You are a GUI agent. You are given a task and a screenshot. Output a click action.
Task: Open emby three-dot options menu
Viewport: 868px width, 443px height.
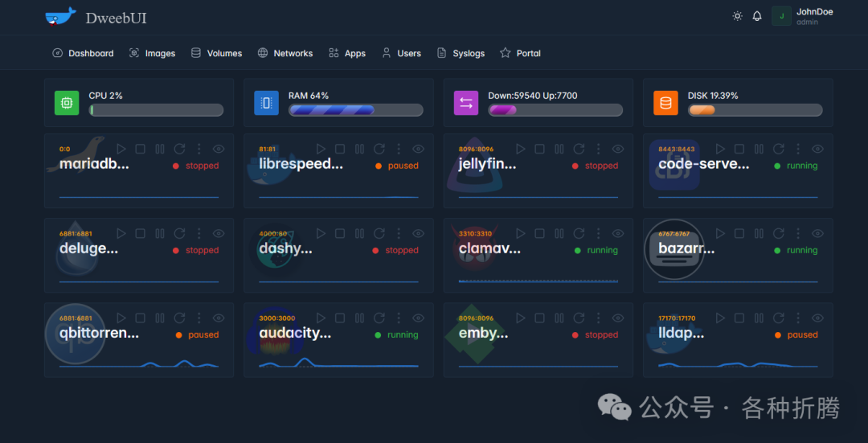coord(599,318)
